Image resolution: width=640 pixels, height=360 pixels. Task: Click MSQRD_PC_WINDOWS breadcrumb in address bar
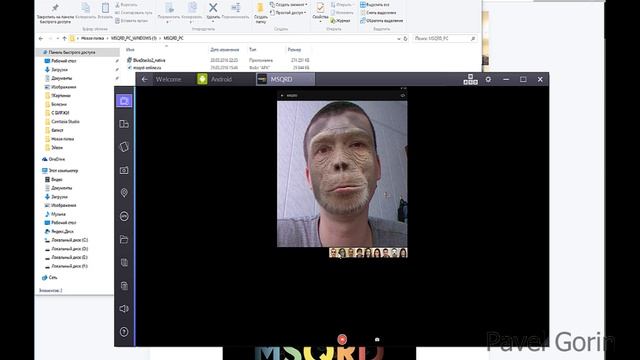(x=133, y=38)
